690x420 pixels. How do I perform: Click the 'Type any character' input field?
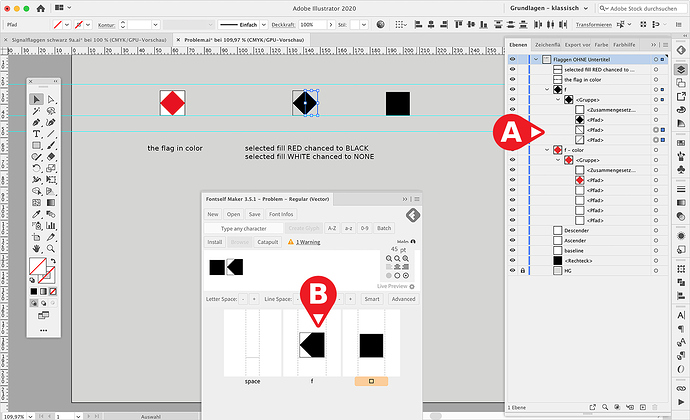point(244,228)
